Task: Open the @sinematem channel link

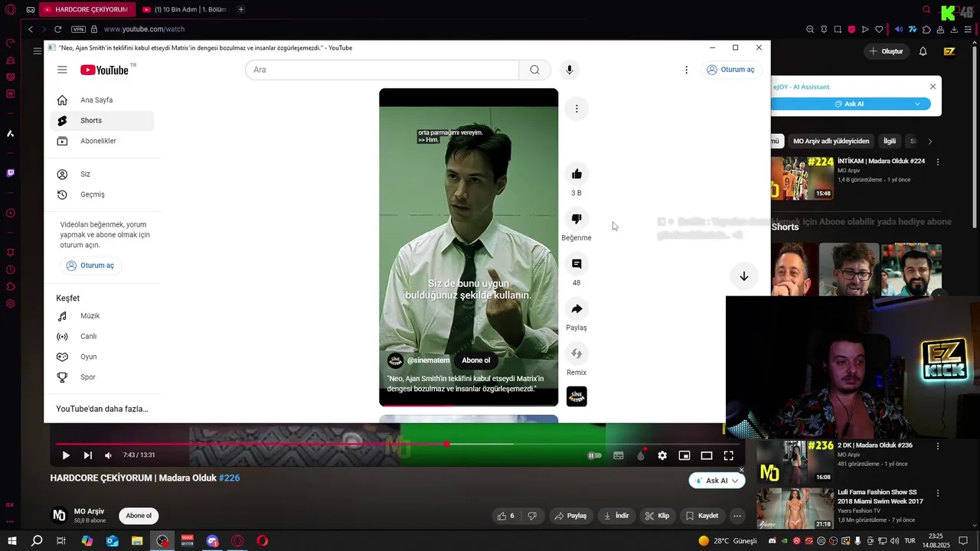Action: [x=428, y=360]
